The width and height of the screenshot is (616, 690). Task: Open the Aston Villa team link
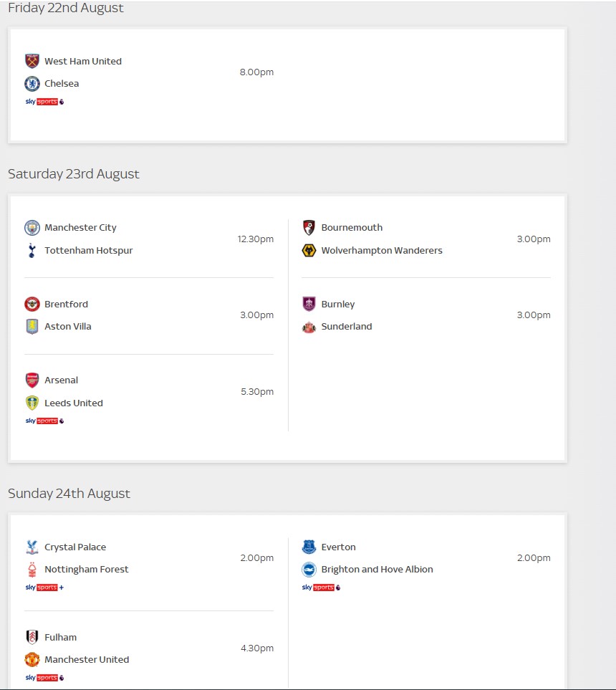[68, 327]
